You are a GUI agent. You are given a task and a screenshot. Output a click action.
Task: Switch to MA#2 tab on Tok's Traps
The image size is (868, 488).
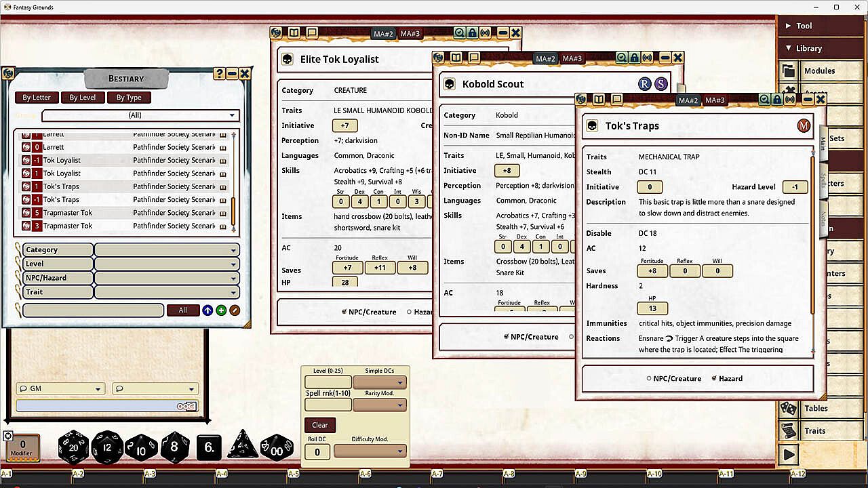(688, 100)
